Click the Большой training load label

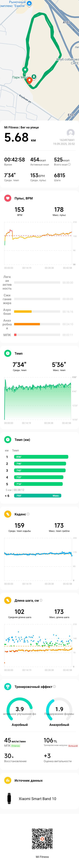click(x=73, y=746)
